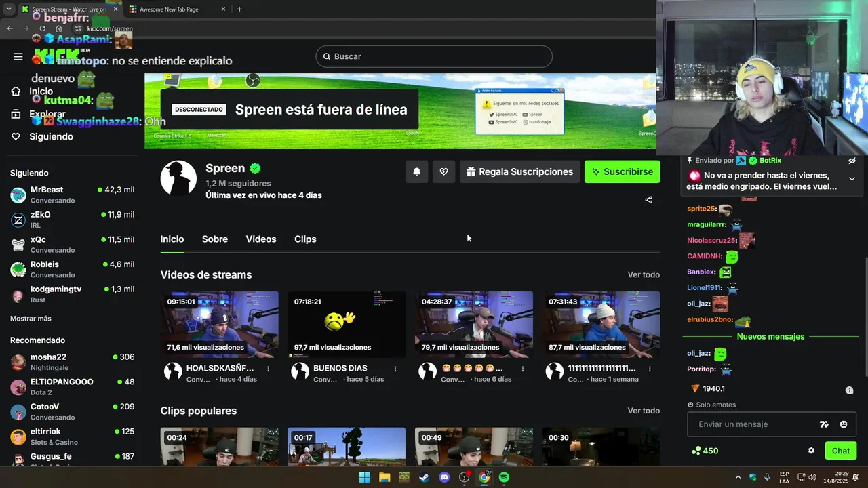Open Steam from taskbar
Screen dimensions: 868x488
click(424, 477)
